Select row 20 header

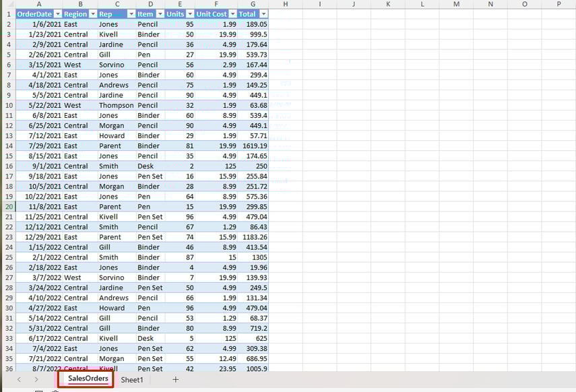click(x=9, y=207)
